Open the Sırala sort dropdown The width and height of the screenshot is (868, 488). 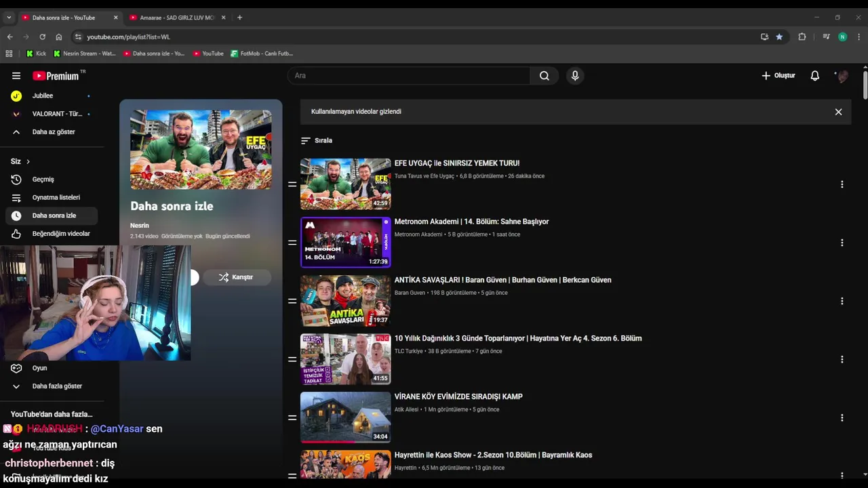click(317, 140)
